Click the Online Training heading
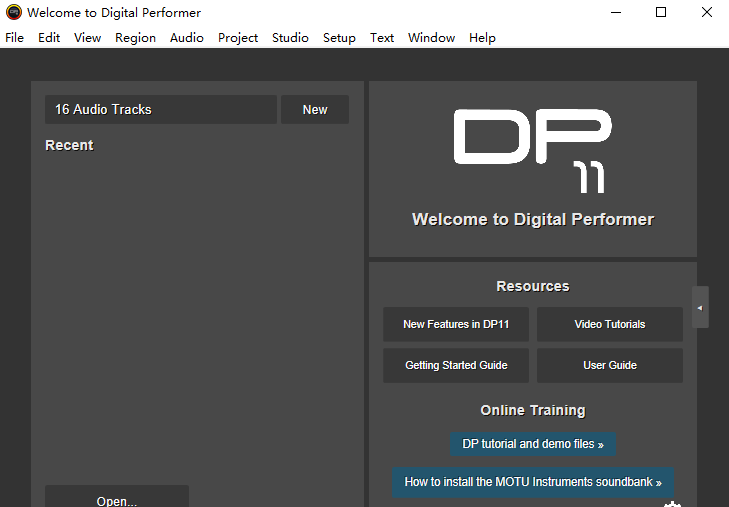The width and height of the screenshot is (729, 507). point(533,410)
